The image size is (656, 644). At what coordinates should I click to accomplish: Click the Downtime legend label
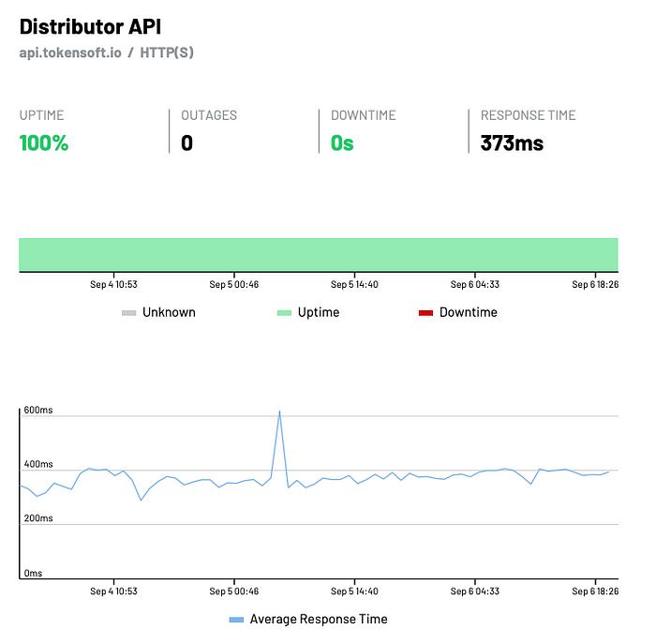coord(468,312)
